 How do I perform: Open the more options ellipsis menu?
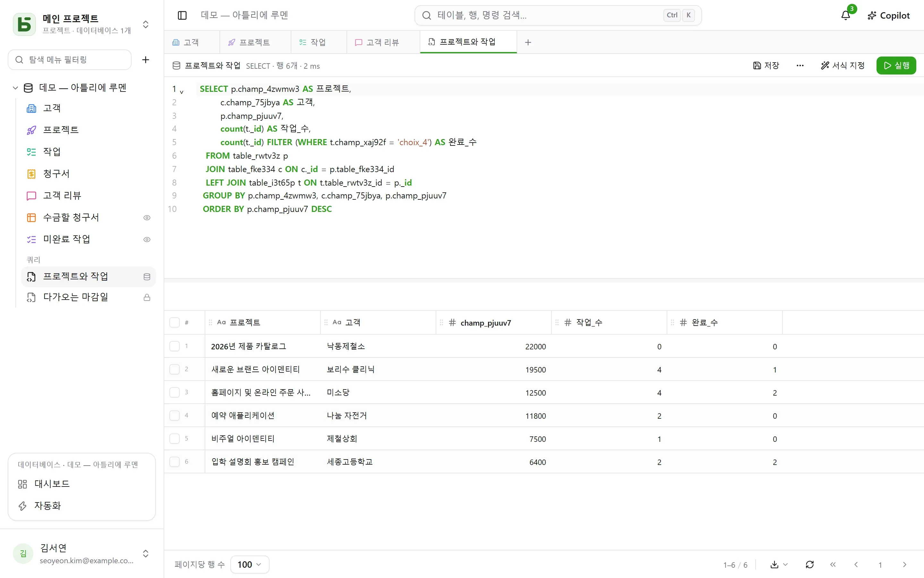pos(800,66)
